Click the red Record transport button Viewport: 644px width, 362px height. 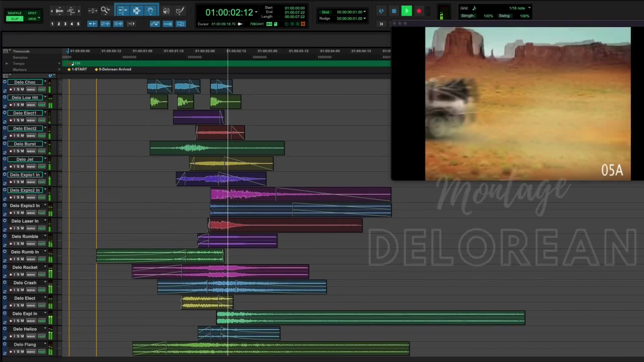pyautogui.click(x=419, y=11)
